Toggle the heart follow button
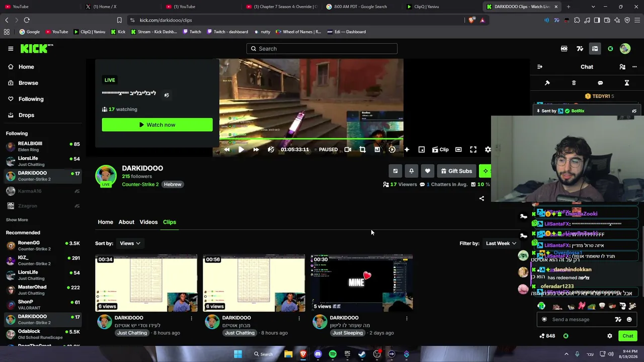The image size is (644, 362). [428, 171]
